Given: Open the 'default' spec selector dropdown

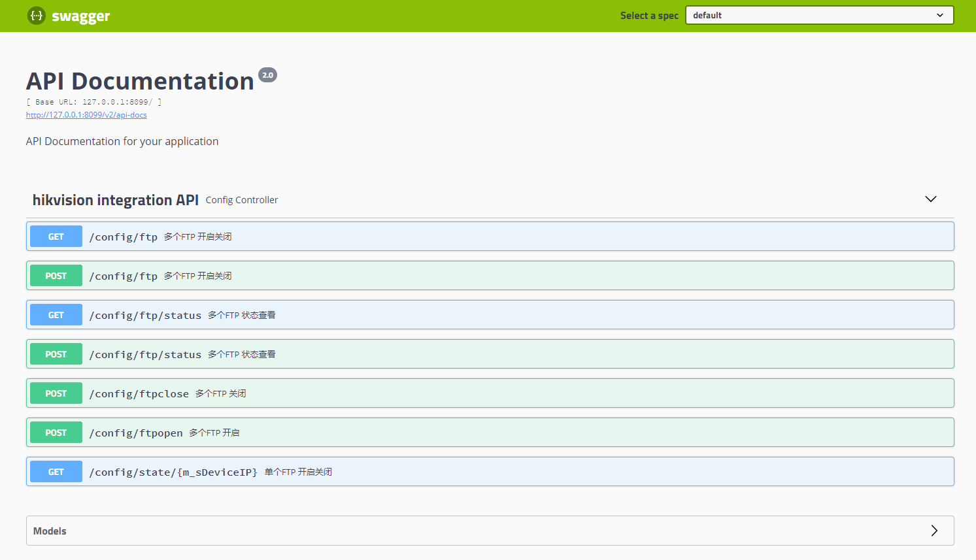Looking at the screenshot, I should click(x=819, y=15).
